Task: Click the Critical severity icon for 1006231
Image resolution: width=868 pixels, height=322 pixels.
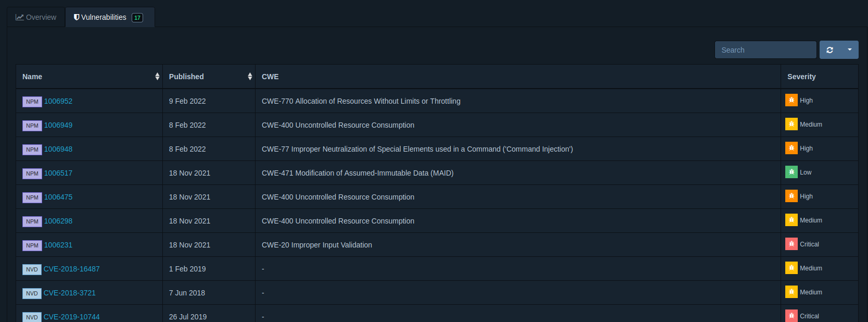Action: (x=791, y=244)
